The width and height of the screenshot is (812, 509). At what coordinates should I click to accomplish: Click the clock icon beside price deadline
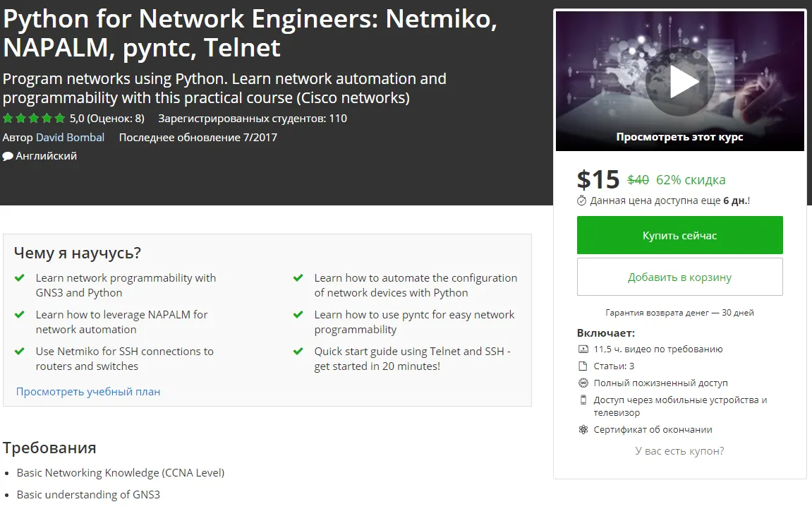(x=582, y=200)
